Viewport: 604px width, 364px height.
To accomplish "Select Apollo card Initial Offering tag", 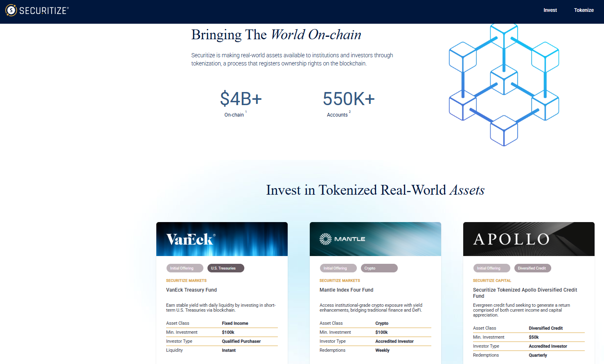I will click(491, 268).
